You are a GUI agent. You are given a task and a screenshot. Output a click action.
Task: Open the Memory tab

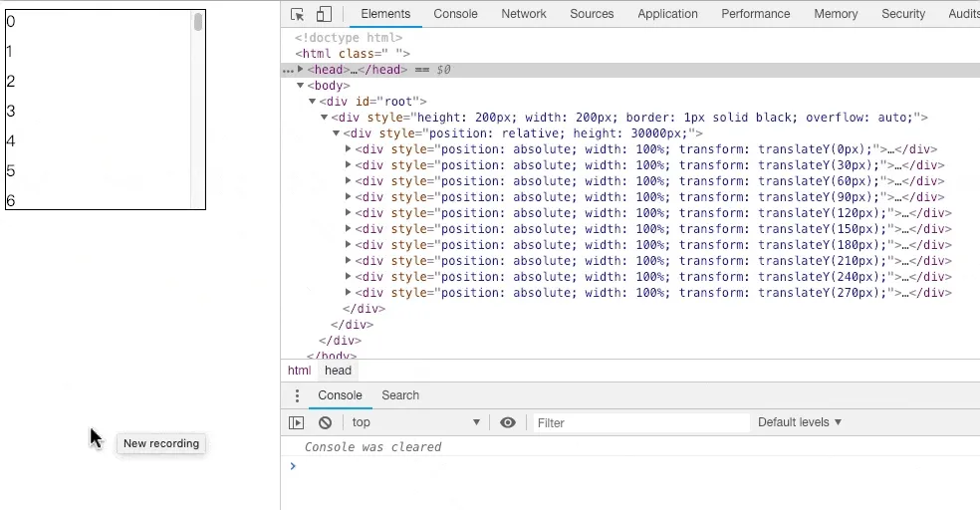coord(836,14)
